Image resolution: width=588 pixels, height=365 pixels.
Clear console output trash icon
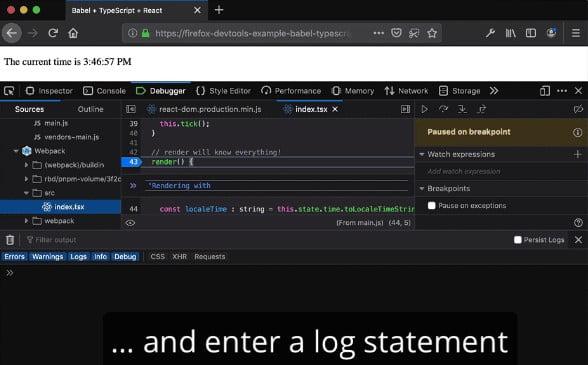10,240
